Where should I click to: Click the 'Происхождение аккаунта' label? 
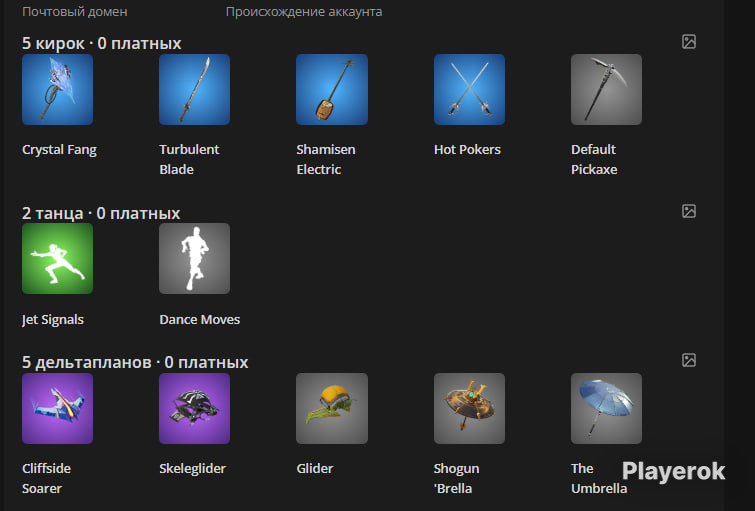304,12
